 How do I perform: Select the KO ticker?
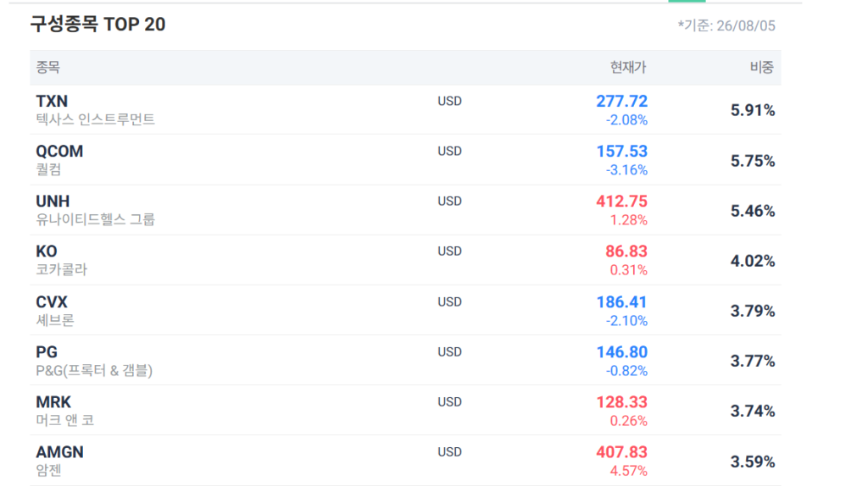click(x=47, y=252)
